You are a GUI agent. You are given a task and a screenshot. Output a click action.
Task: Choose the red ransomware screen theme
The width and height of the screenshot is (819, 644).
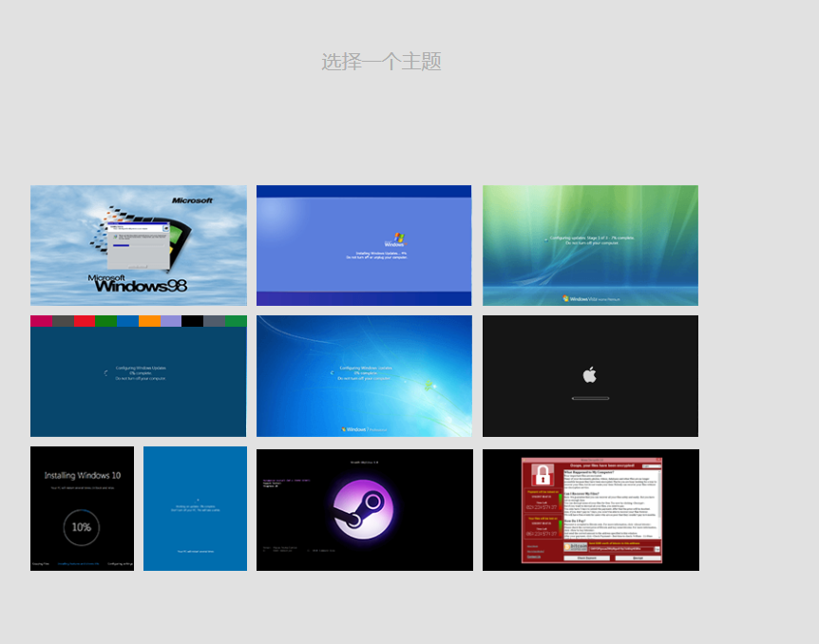pyautogui.click(x=590, y=510)
